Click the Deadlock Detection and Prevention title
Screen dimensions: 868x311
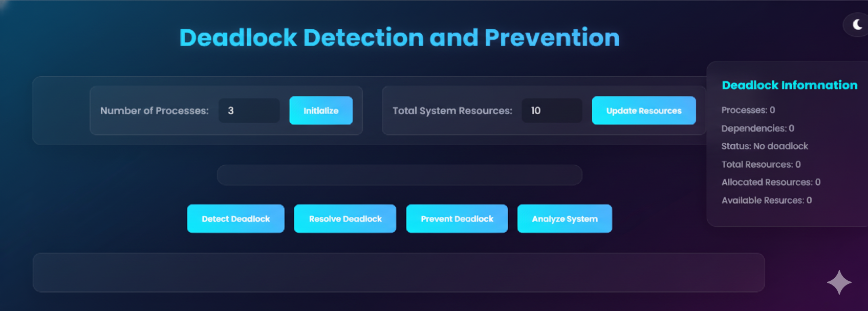[399, 38]
